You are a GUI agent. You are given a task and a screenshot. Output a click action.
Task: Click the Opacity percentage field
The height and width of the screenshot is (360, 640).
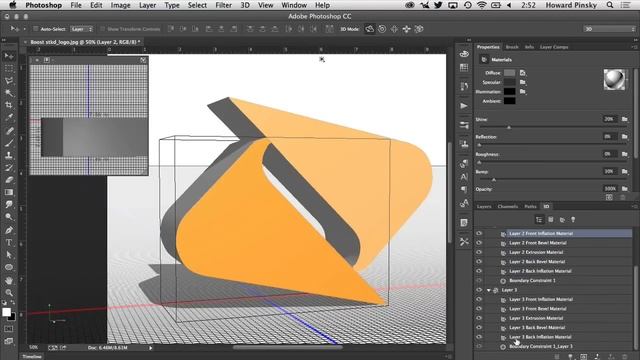tap(610, 189)
